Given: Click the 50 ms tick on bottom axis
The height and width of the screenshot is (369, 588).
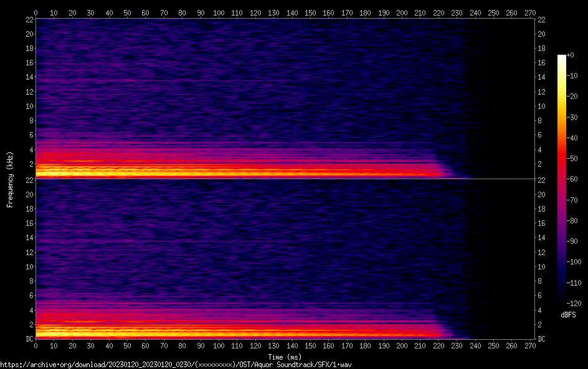Looking at the screenshot, I should (x=128, y=346).
